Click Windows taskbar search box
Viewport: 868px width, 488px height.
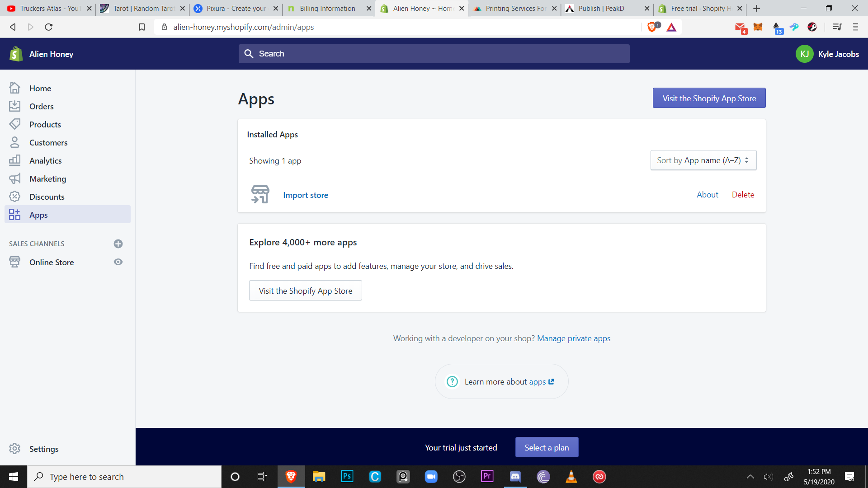pos(124,477)
